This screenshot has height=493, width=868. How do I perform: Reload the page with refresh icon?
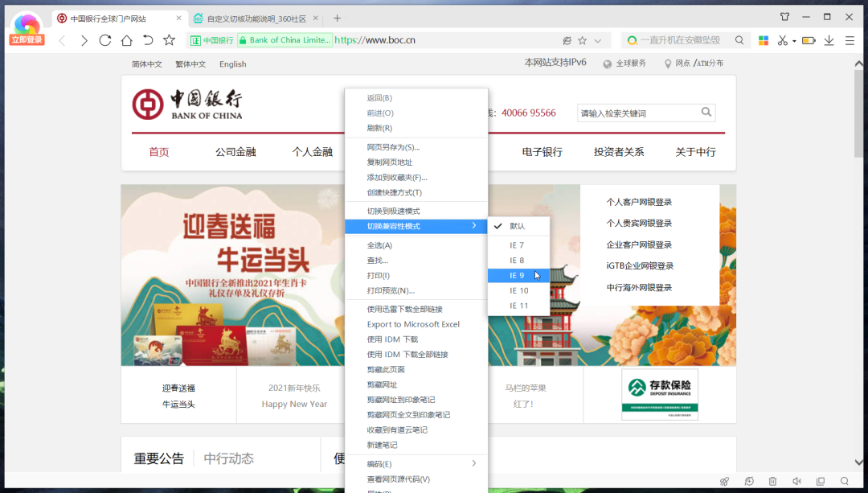click(105, 40)
